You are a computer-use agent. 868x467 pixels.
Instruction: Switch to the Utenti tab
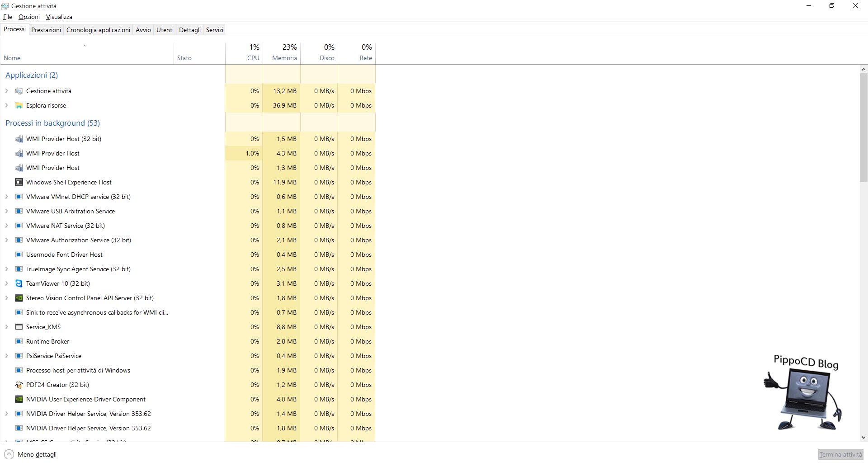tap(165, 30)
